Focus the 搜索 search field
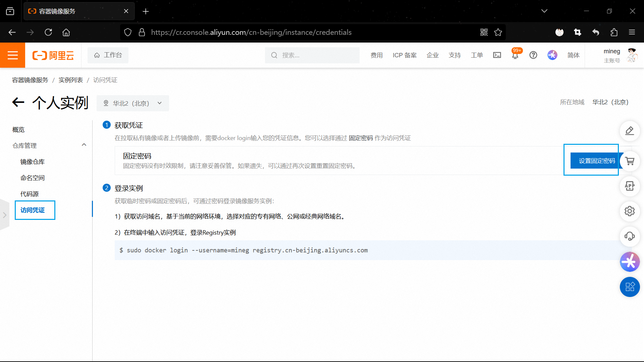Image resolution: width=644 pixels, height=362 pixels. point(312,55)
